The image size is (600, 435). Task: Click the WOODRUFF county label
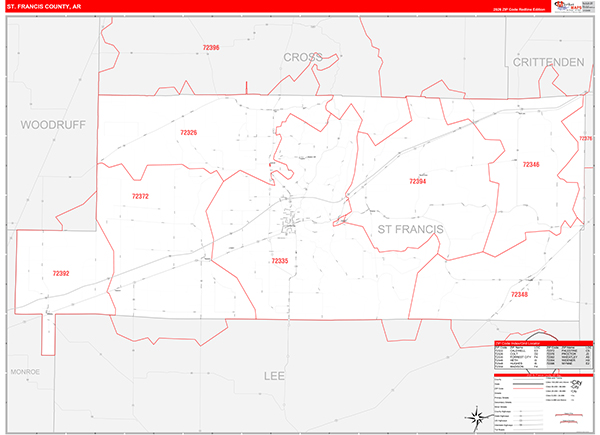[53, 125]
